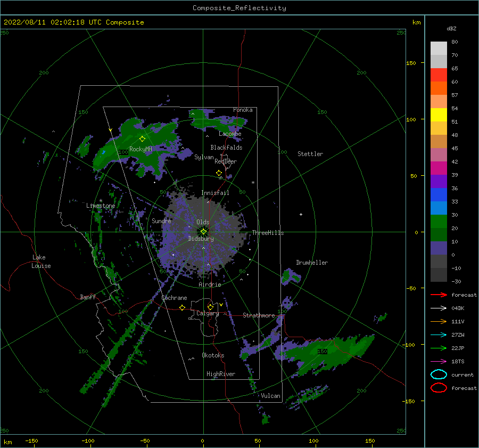Click the ThreeHills label
479x448 pixels.
268,233
